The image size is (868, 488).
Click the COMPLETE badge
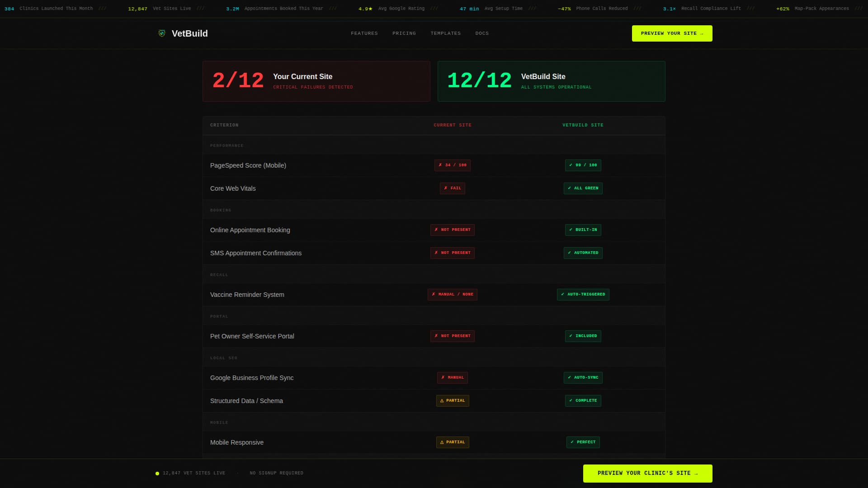(x=583, y=401)
